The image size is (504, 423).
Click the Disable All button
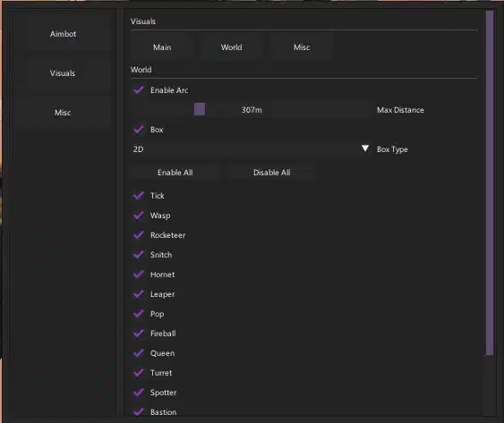point(271,173)
